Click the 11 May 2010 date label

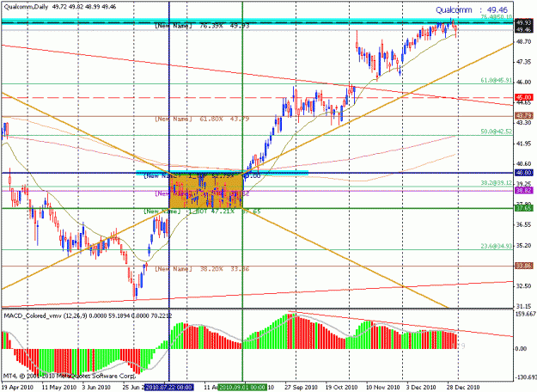59,387
